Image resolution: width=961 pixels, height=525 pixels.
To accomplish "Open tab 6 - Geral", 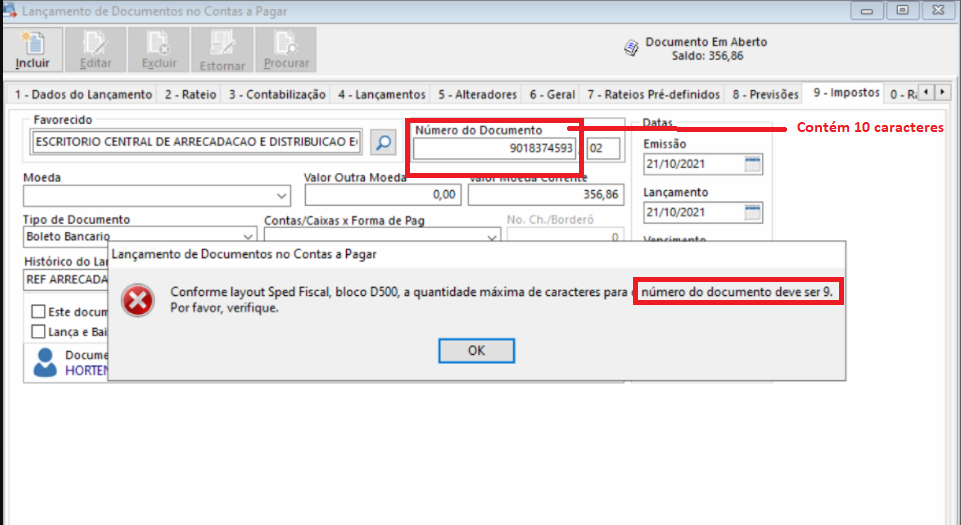I will [552, 94].
